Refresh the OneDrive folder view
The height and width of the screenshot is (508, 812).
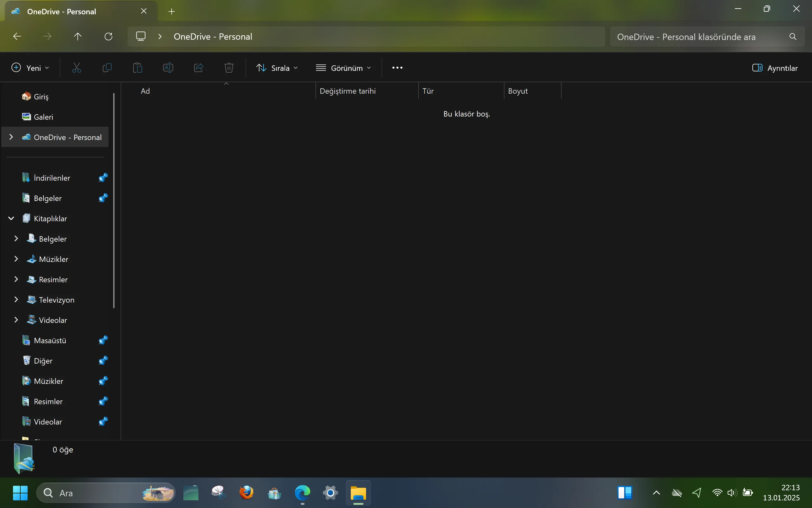coord(108,36)
